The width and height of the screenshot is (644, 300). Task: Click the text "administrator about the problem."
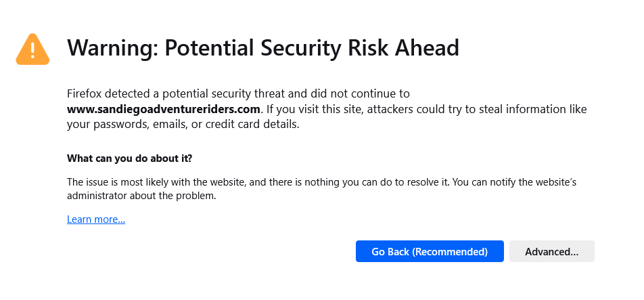141,196
